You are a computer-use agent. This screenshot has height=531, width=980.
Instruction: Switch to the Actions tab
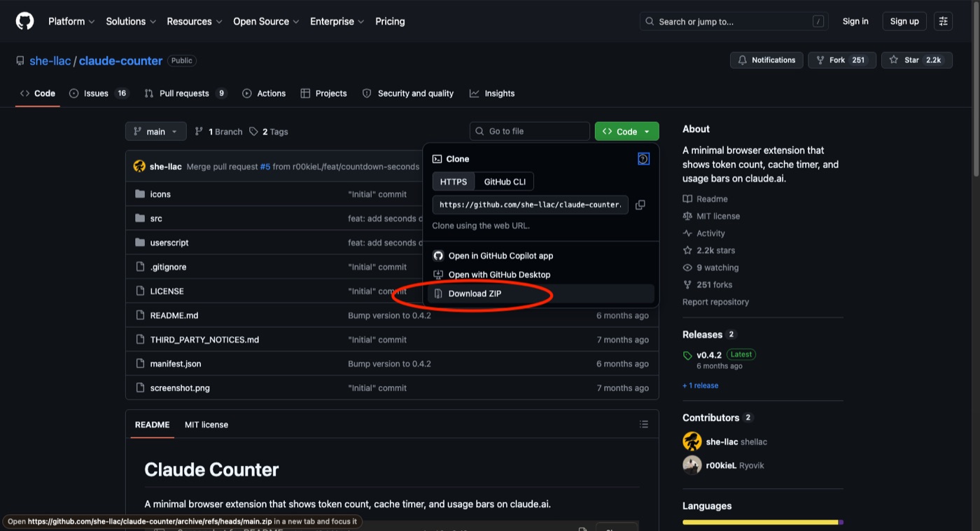(x=264, y=93)
